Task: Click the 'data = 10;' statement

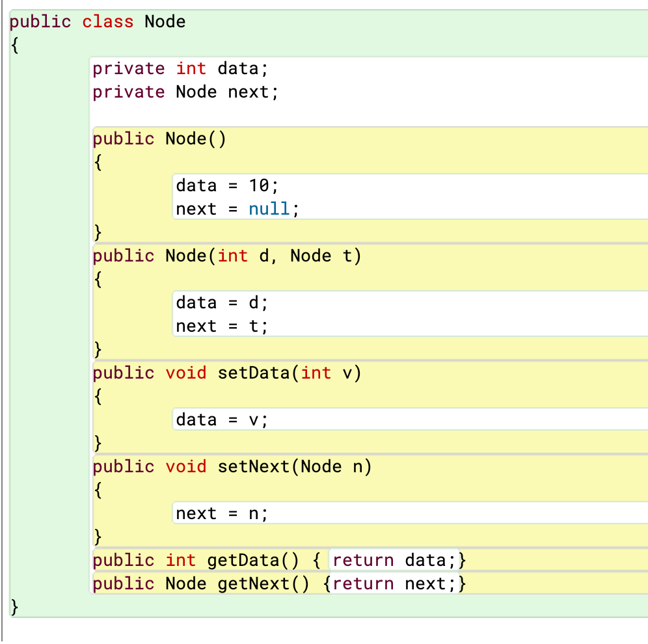Action: click(227, 185)
